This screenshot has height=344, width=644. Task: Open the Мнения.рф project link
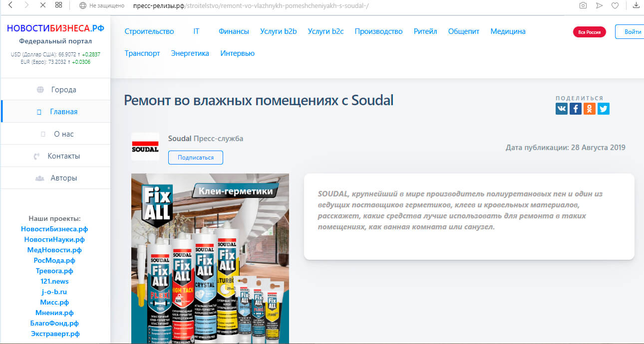(x=54, y=313)
